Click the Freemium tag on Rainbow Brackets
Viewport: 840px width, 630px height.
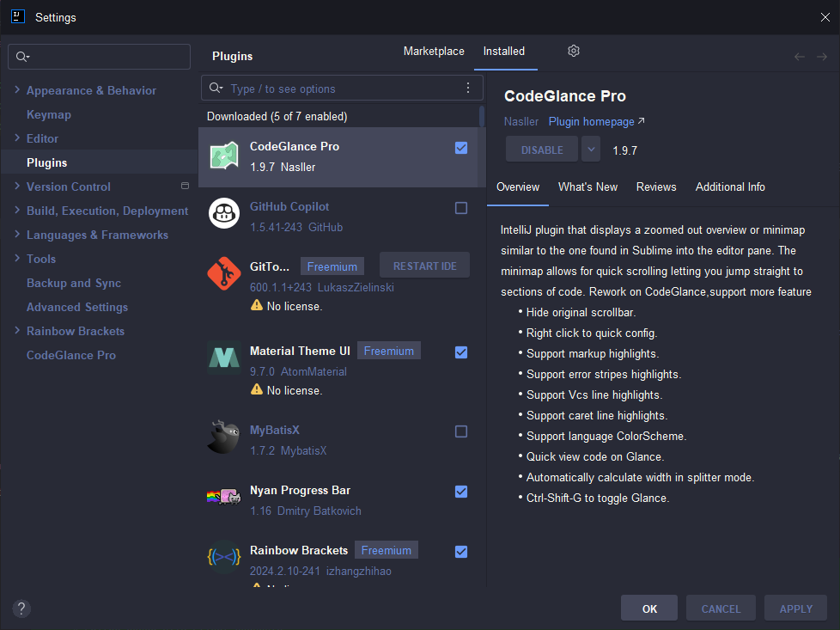click(387, 550)
